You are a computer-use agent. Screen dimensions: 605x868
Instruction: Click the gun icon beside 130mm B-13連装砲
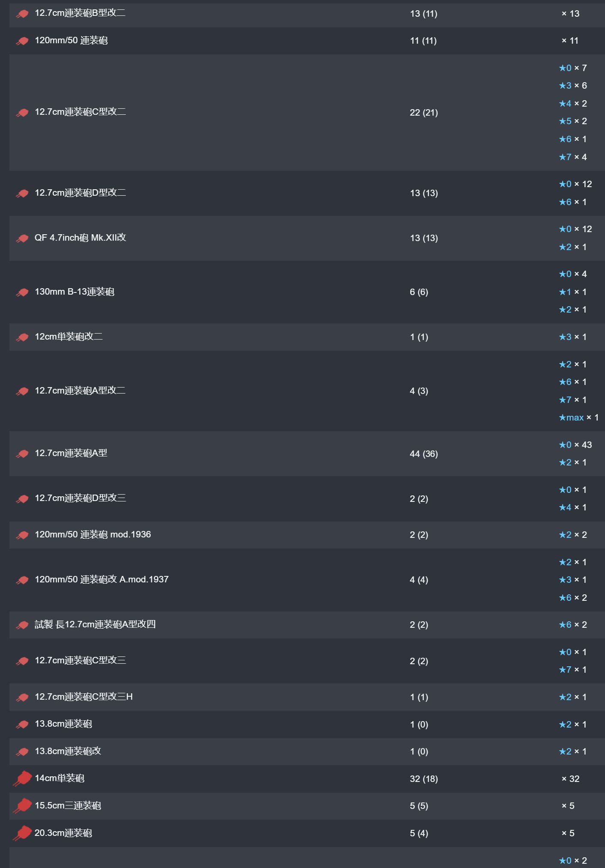[x=22, y=292]
